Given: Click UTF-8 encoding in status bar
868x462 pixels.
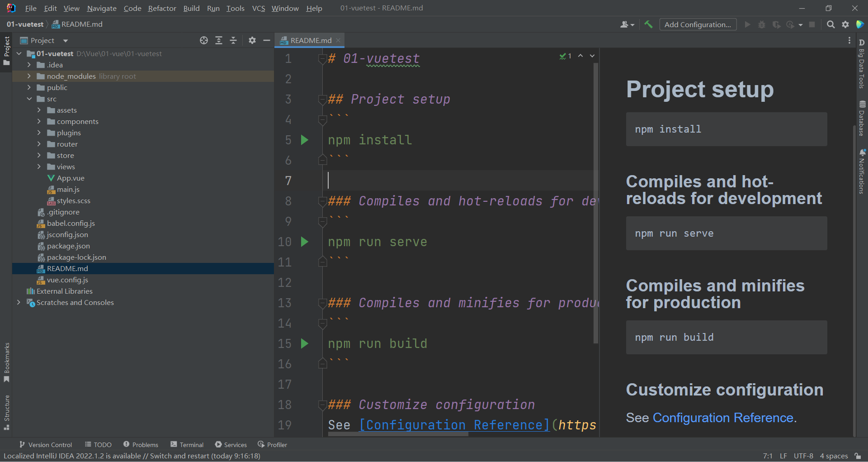Looking at the screenshot, I should 803,456.
